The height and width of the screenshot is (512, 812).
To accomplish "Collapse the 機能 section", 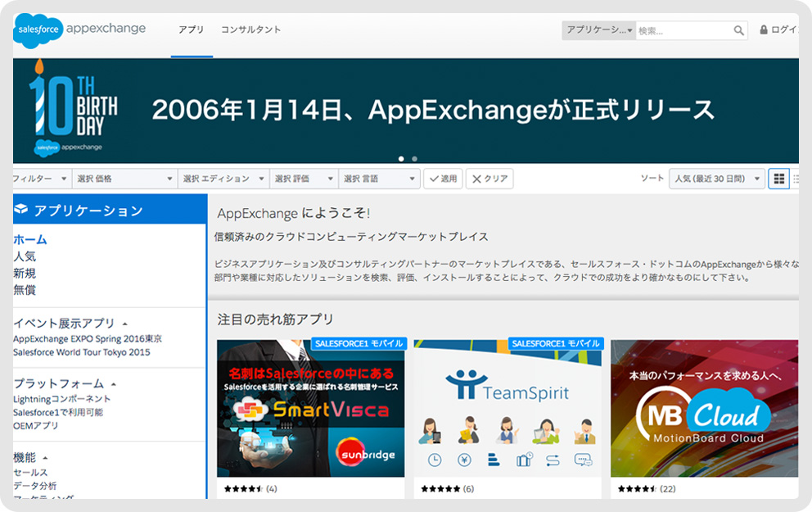I will pyautogui.click(x=45, y=458).
